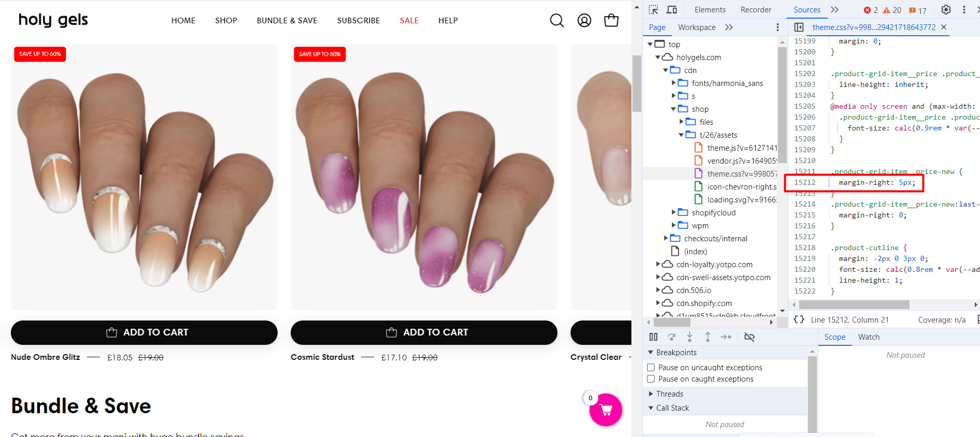Screen dimensions: 980x437
Task: Click the pink floating cart button
Action: pyautogui.click(x=606, y=410)
